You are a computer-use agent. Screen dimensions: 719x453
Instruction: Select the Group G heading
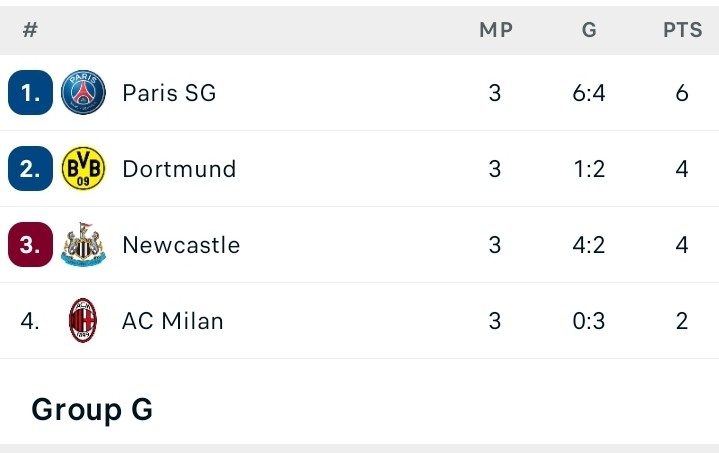click(92, 409)
